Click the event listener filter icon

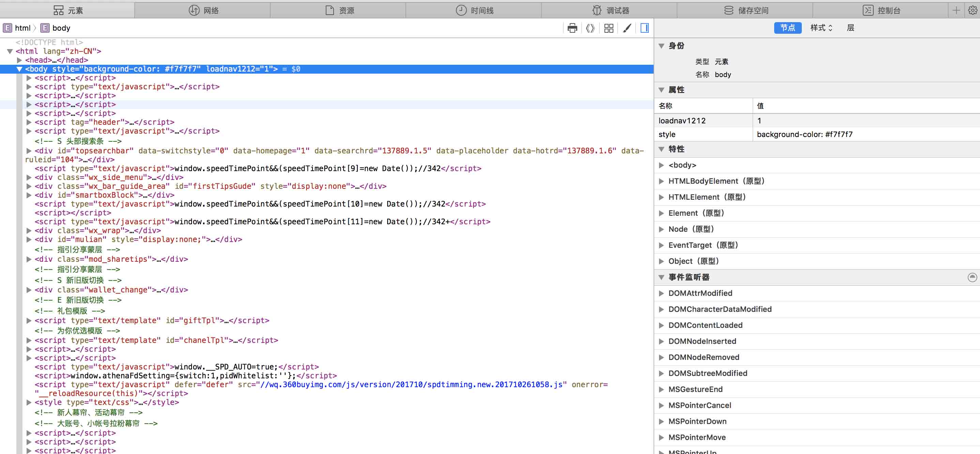coord(972,277)
